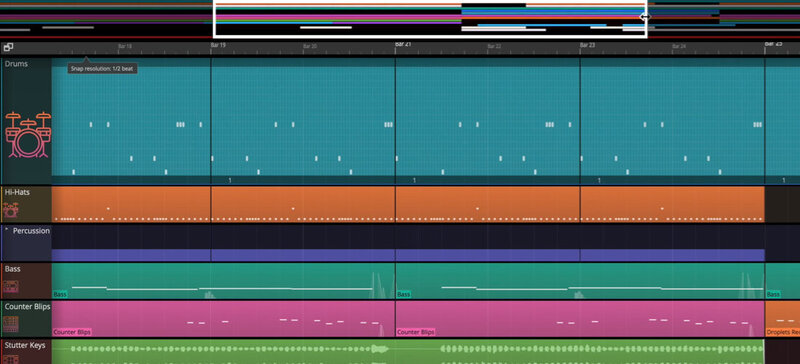Click the first Bass clip label
Viewport: 800px width, 364px height.
[x=60, y=295]
